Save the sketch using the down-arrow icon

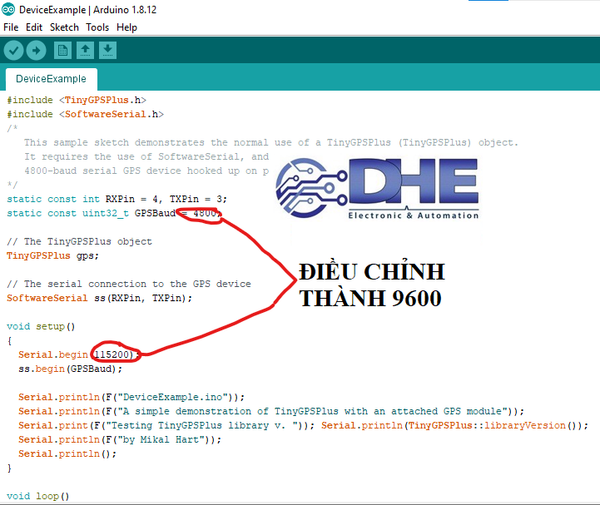108,49
